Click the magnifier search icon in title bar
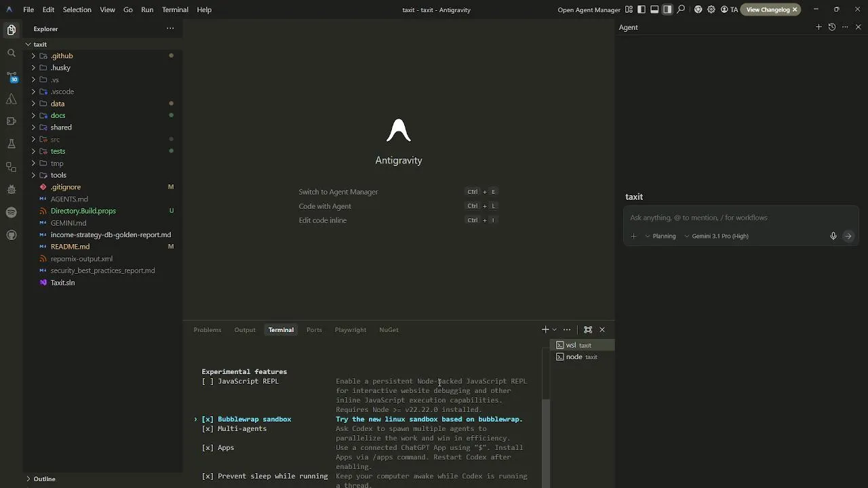Screen dimensions: 868x488 click(681, 9)
